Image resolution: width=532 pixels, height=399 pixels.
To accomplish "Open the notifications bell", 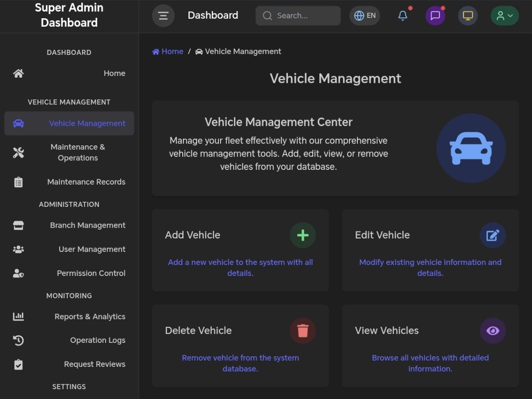I will click(403, 16).
